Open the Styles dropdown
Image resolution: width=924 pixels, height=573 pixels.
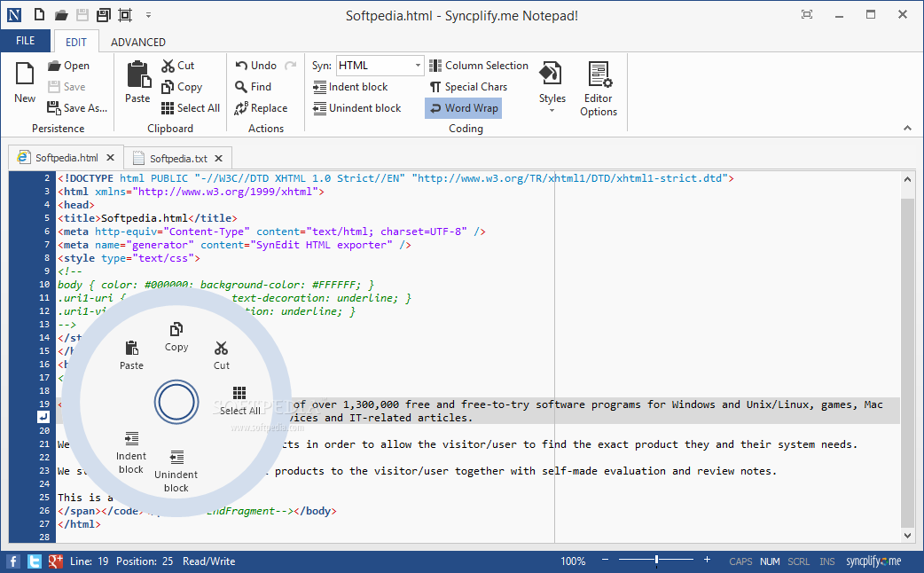552,87
